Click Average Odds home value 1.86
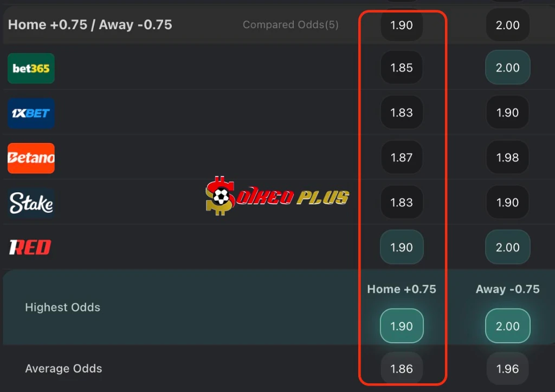The image size is (555, 392). (x=402, y=369)
